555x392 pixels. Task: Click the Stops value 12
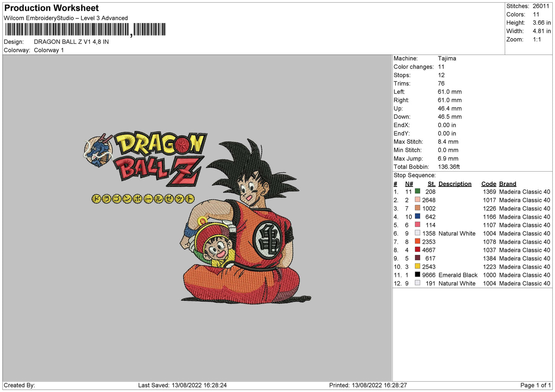[441, 75]
